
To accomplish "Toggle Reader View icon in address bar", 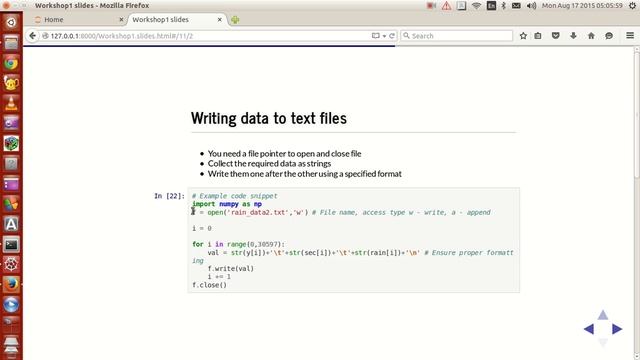I will point(376,36).
